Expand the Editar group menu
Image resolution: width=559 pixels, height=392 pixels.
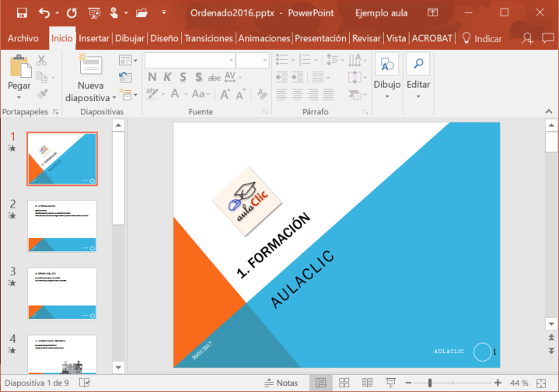[418, 96]
